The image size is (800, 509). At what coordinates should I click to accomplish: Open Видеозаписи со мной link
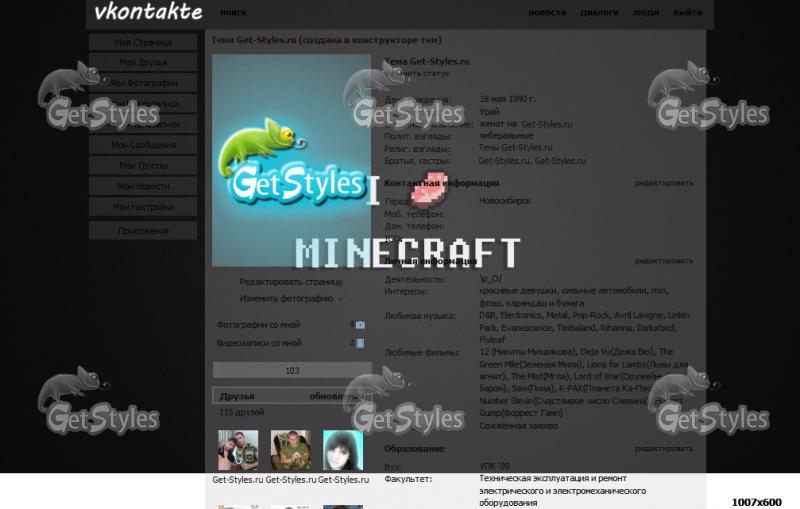[x=259, y=343]
